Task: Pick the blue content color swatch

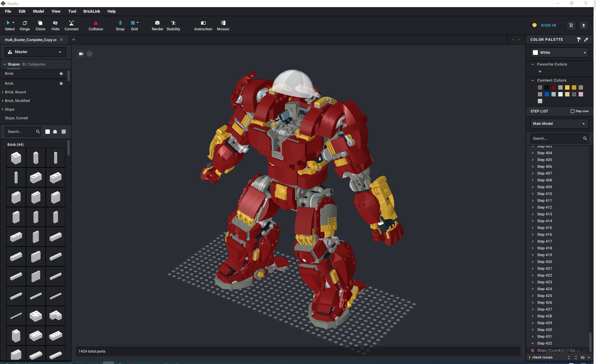Action: point(547,94)
